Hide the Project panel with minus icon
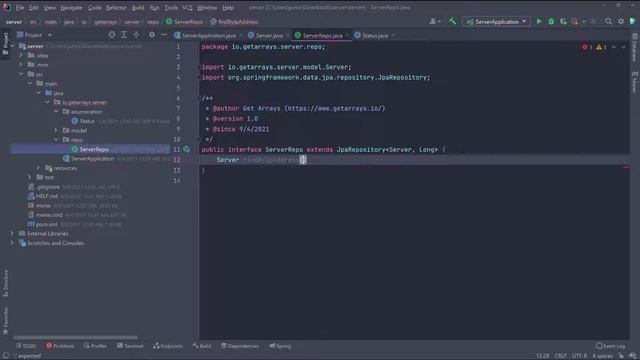The width and height of the screenshot is (640, 360). (x=164, y=35)
